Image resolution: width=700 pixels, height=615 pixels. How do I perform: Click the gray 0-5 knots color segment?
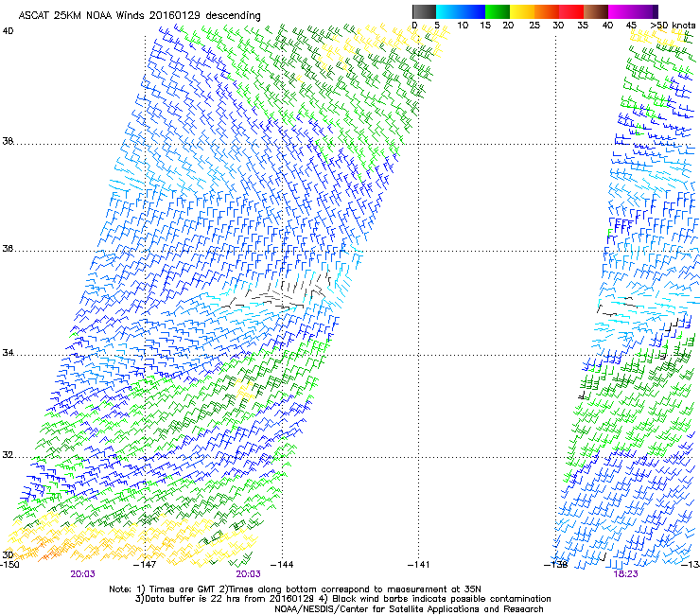pos(424,11)
